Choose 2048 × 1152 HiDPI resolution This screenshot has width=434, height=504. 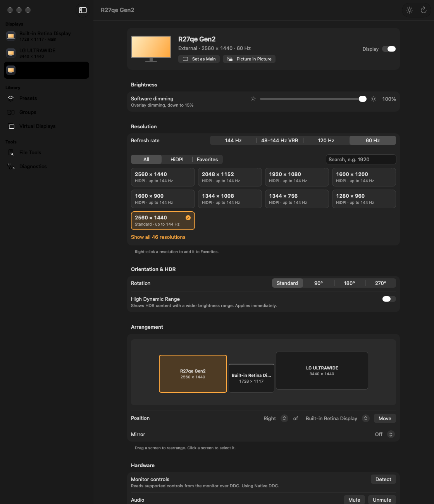coord(230,177)
